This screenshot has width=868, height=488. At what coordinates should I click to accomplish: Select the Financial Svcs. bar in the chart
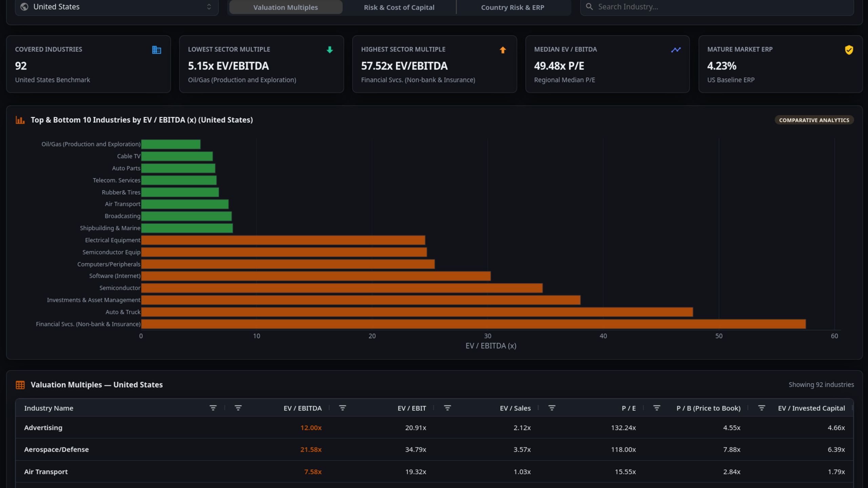pyautogui.click(x=473, y=324)
